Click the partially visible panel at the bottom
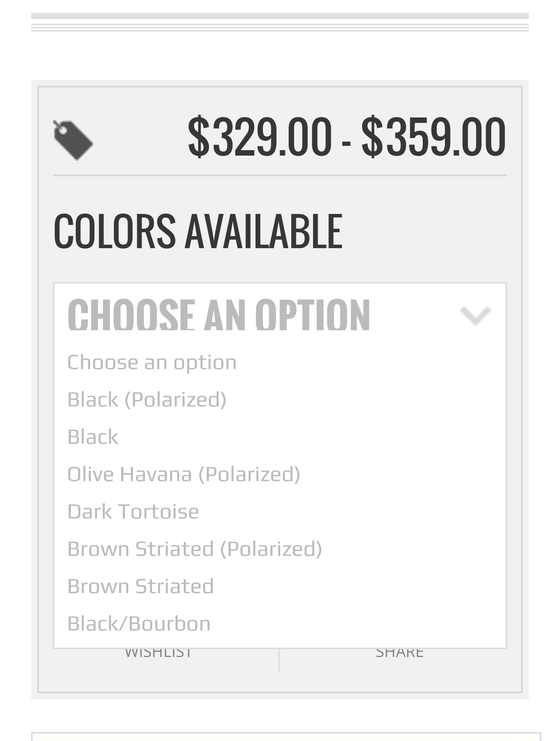Viewport: 560px width, 741px height. (286, 737)
